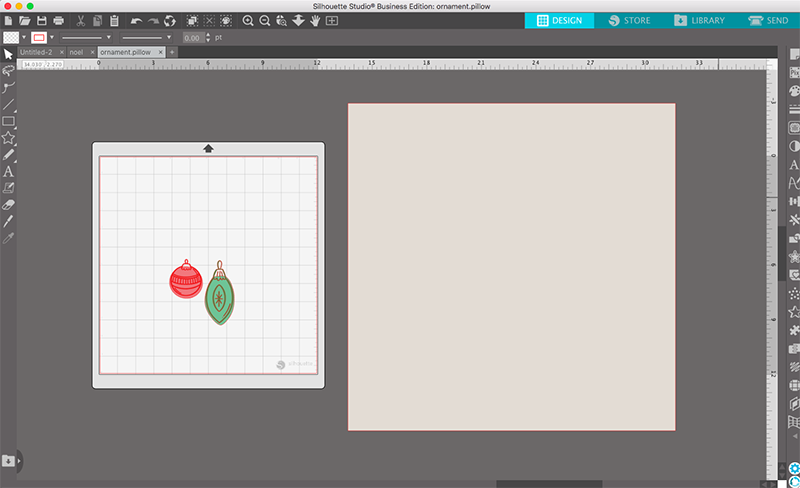Select the Knife tool
The width and height of the screenshot is (800, 488).
[8, 221]
